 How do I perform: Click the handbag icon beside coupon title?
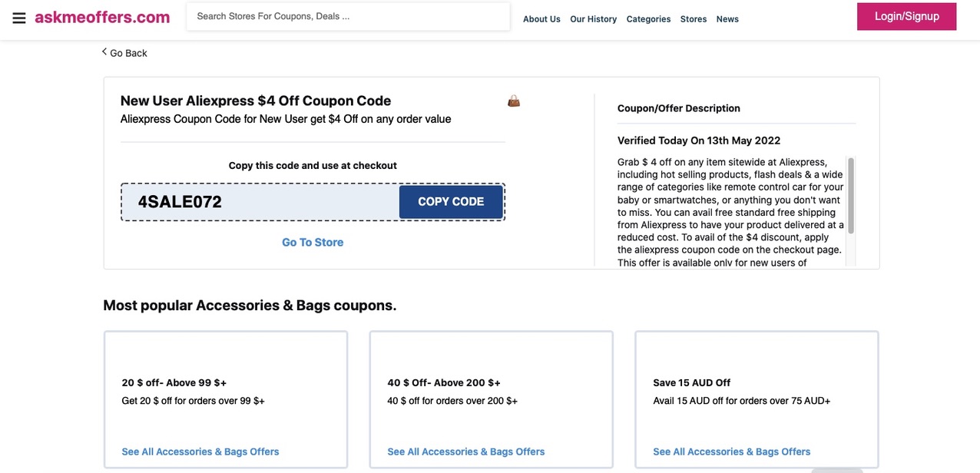tap(514, 101)
